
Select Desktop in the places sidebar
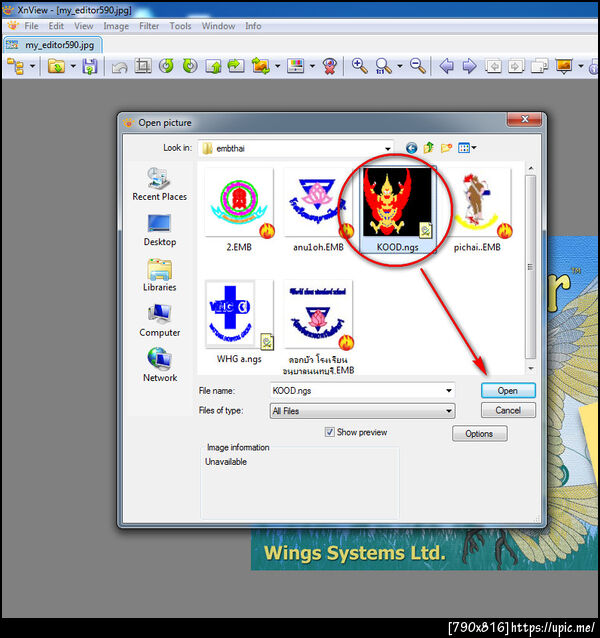tap(159, 230)
